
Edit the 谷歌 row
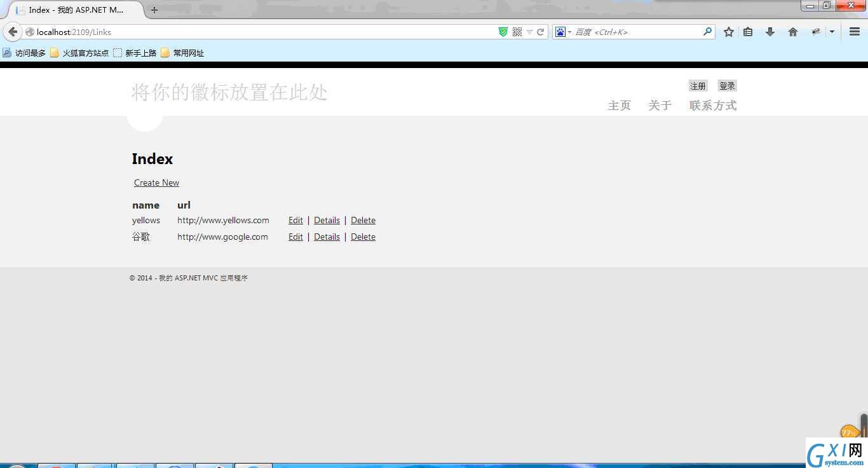[295, 237]
